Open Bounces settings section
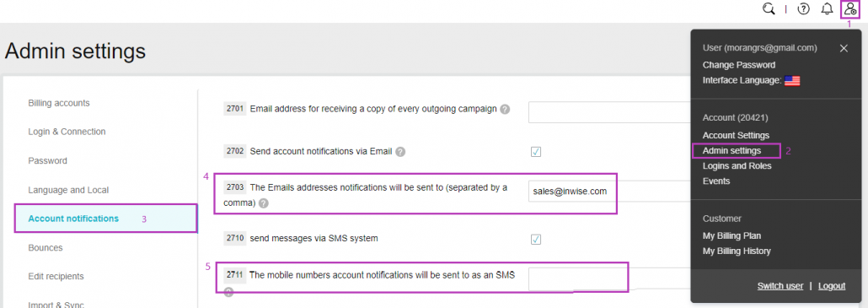This screenshot has width=868, height=308. coord(46,247)
